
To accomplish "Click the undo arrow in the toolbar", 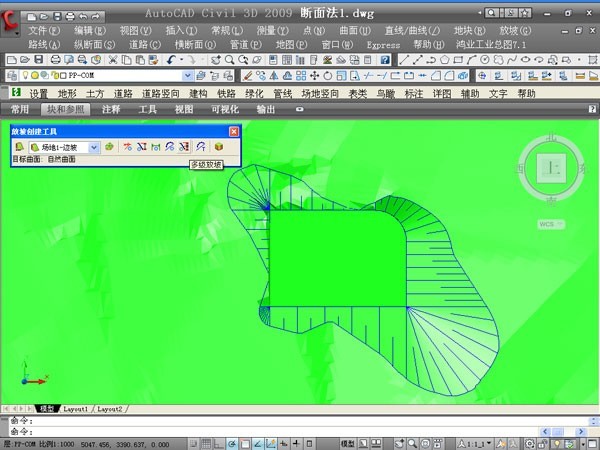I will (x=171, y=60).
